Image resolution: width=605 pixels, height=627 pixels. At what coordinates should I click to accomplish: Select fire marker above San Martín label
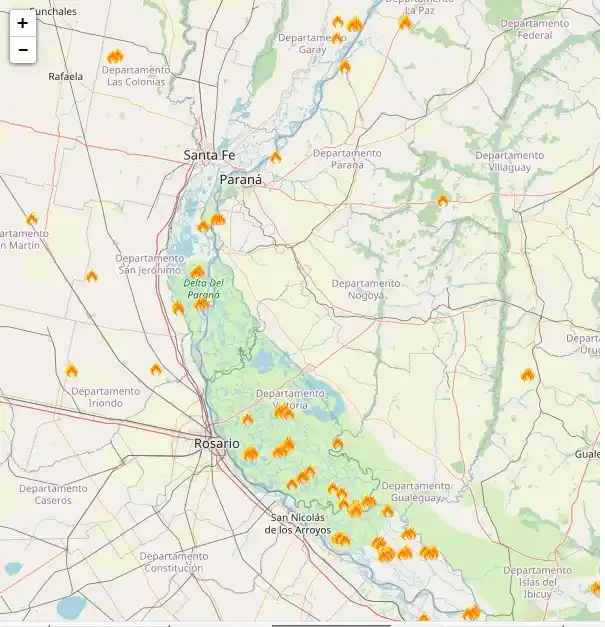pyautogui.click(x=32, y=219)
